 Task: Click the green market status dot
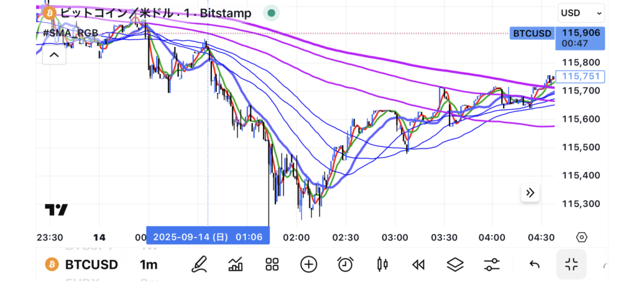[x=271, y=13]
